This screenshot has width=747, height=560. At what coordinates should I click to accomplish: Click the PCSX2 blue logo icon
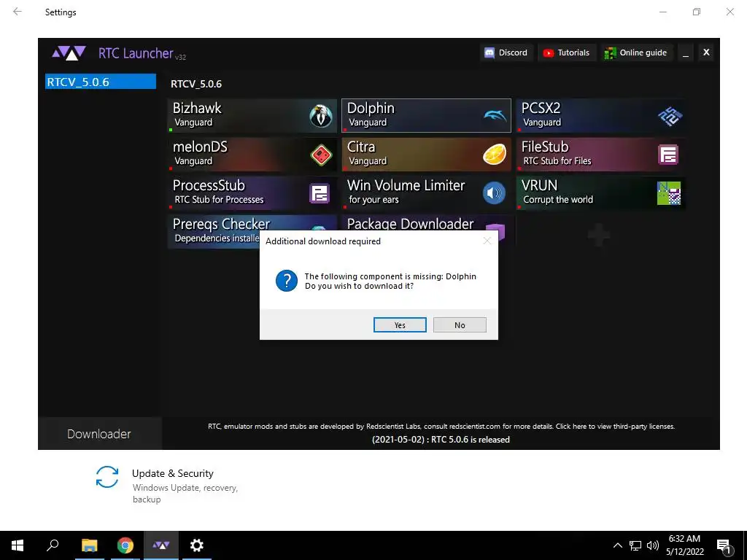[x=670, y=116]
